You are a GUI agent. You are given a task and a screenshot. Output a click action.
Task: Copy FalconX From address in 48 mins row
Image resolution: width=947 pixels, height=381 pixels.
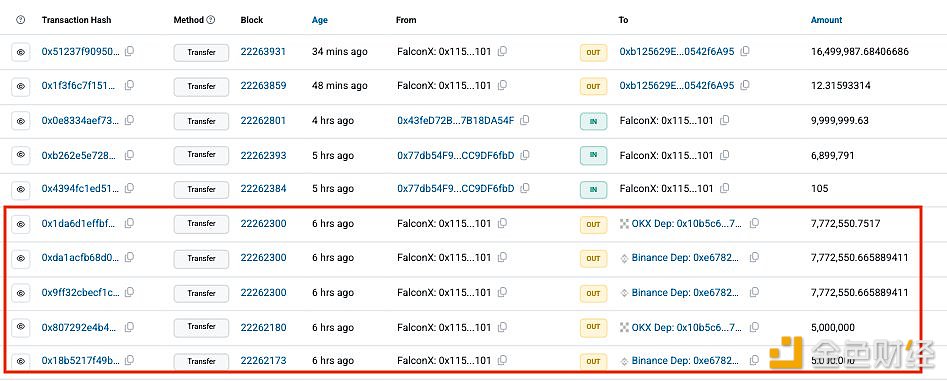click(x=502, y=86)
